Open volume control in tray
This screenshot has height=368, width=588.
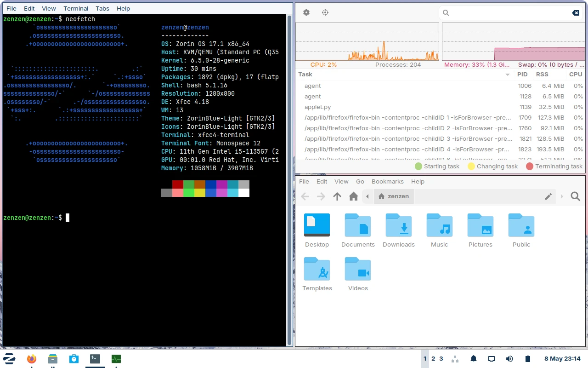(x=509, y=359)
